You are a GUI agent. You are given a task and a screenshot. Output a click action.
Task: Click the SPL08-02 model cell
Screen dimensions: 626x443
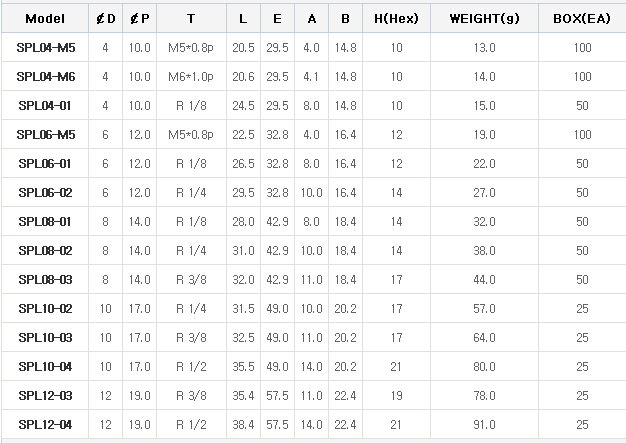click(45, 250)
